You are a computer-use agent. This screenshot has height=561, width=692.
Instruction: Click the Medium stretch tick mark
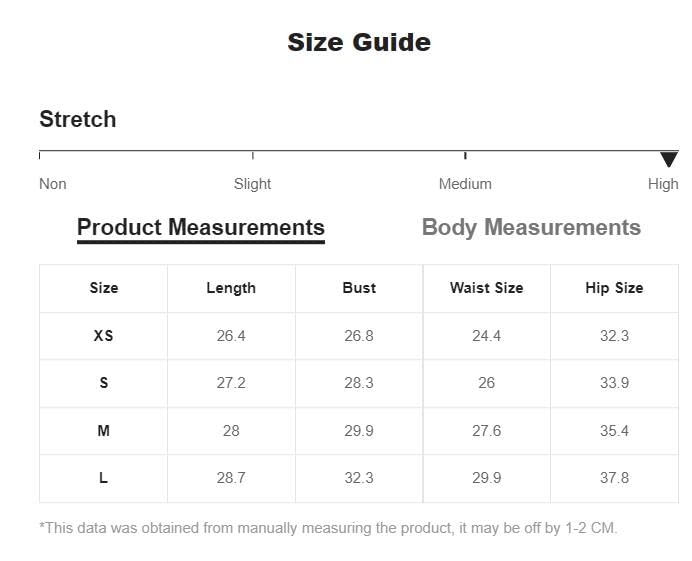[465, 155]
